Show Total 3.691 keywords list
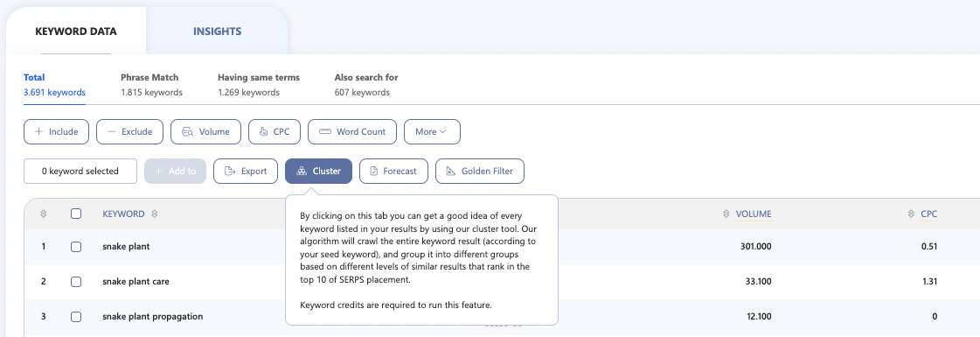 point(54,85)
